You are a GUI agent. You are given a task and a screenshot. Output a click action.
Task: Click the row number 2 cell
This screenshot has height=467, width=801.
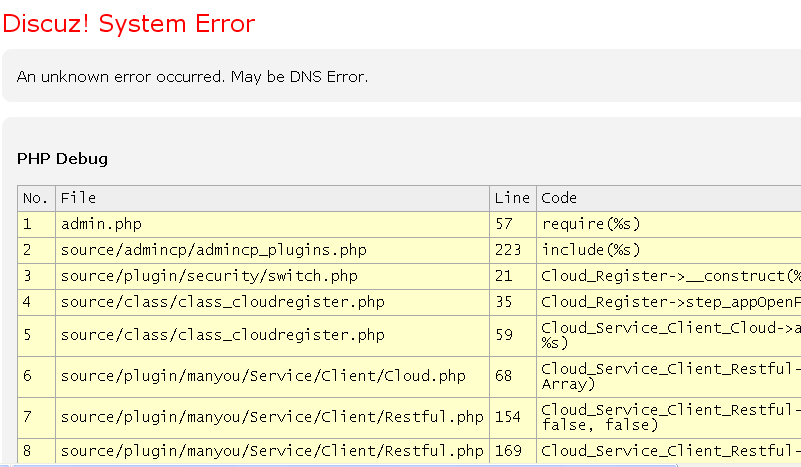[36, 250]
